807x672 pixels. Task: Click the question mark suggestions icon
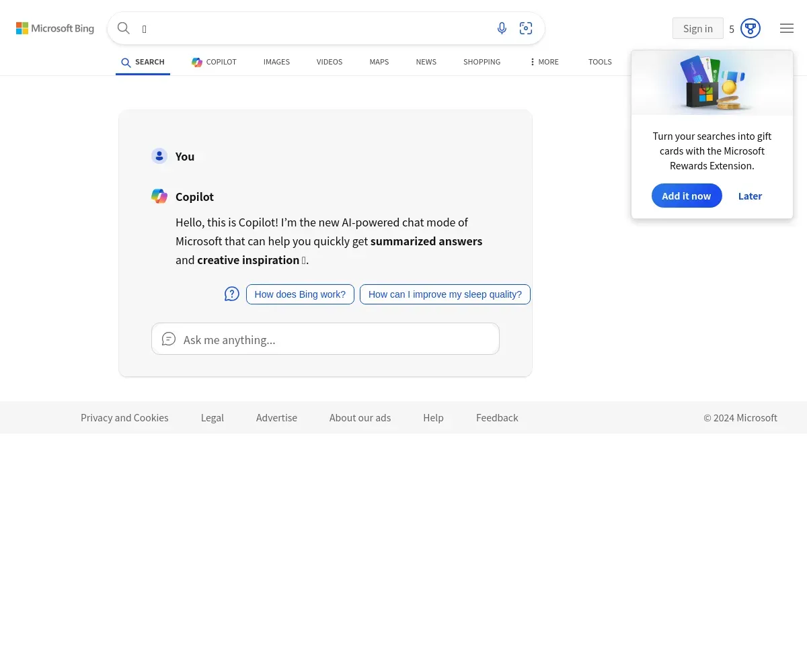click(x=232, y=294)
